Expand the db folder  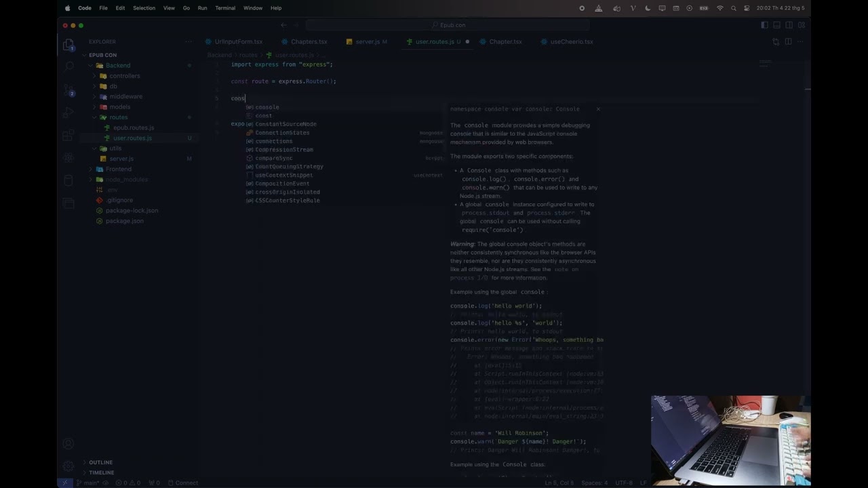(x=113, y=86)
